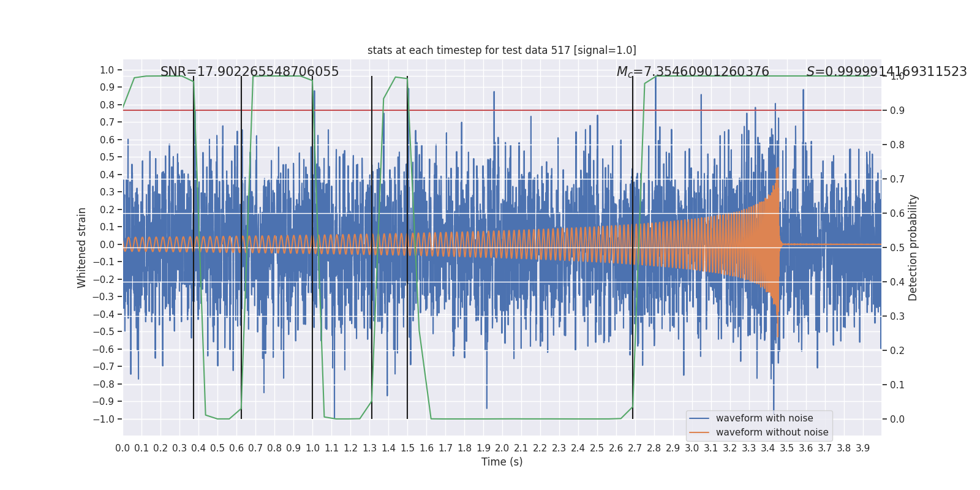Click the blue line swatch in the legend
The width and height of the screenshot is (980, 490).
(x=699, y=418)
